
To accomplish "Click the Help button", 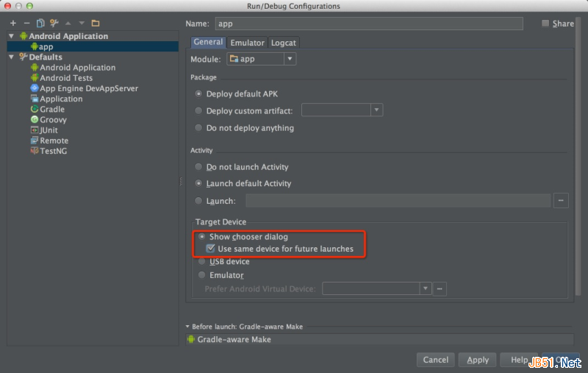I will [519, 360].
